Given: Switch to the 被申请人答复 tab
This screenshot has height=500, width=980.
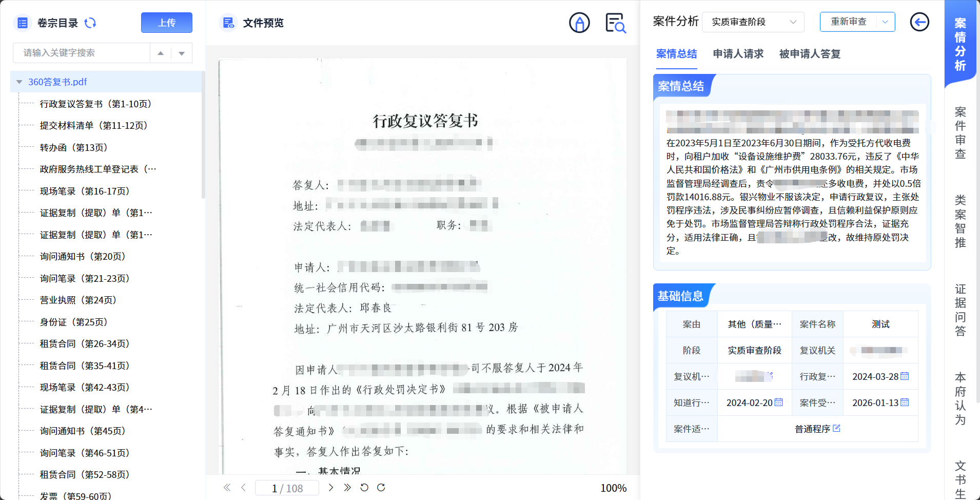Looking at the screenshot, I should click(x=810, y=54).
